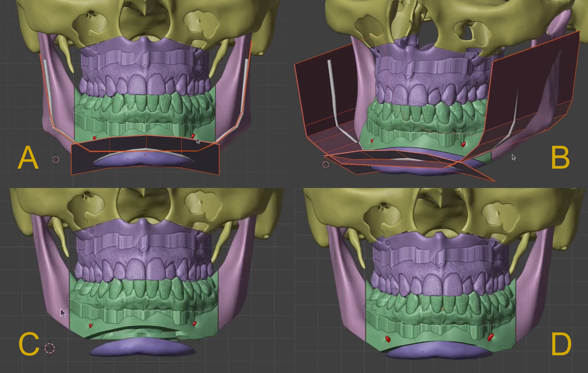Viewport: 588px width, 373px height.
Task: Click the small orange dot on panel D teeth
Action: [x=443, y=309]
